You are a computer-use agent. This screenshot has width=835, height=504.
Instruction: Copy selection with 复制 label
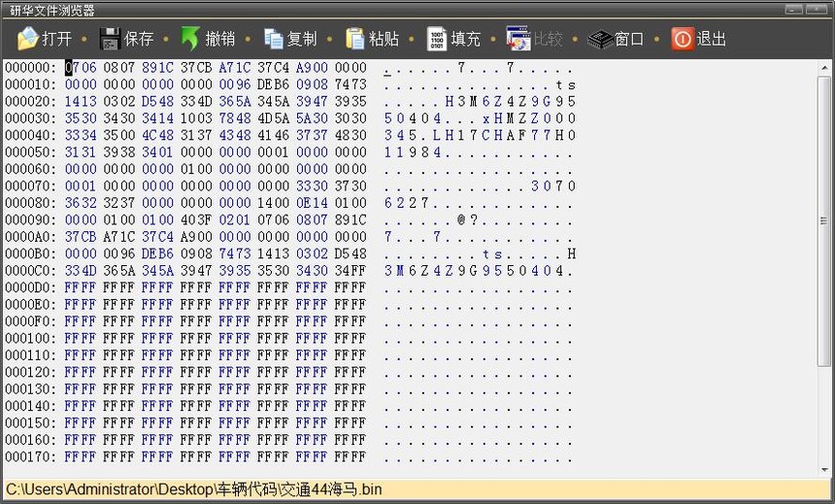pos(302,39)
